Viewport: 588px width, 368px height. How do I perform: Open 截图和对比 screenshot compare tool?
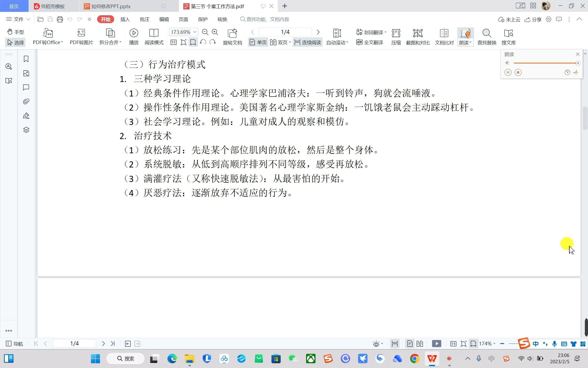418,37
